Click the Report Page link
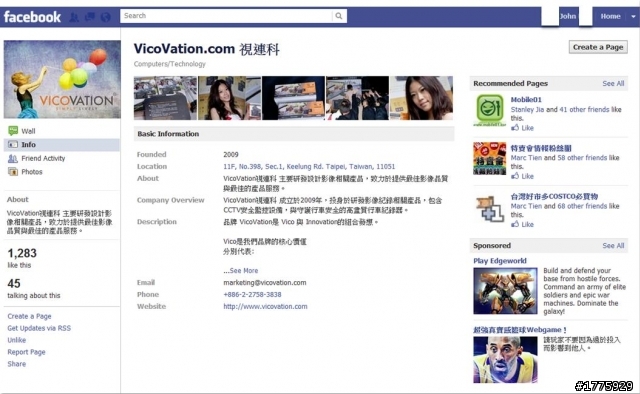 coord(26,352)
